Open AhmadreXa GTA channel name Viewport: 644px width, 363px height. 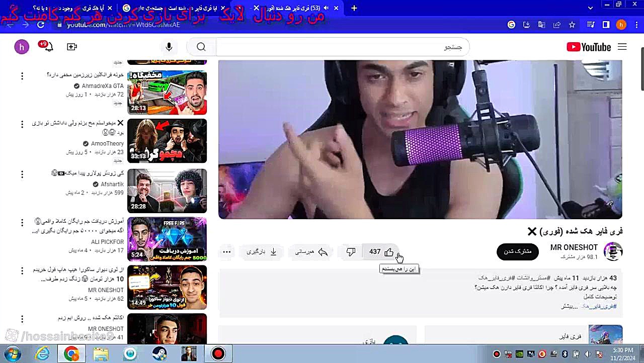click(x=103, y=86)
